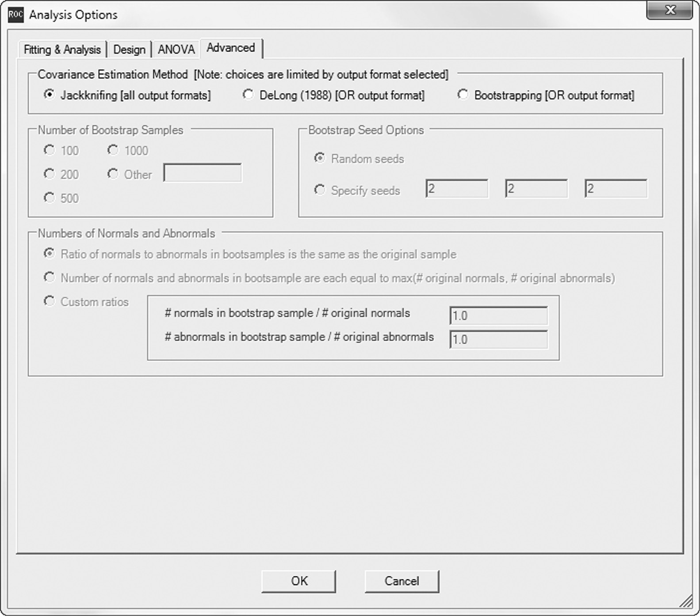This screenshot has height=616, width=700.
Task: Pick 1000 bootstrap samples
Action: click(113, 151)
